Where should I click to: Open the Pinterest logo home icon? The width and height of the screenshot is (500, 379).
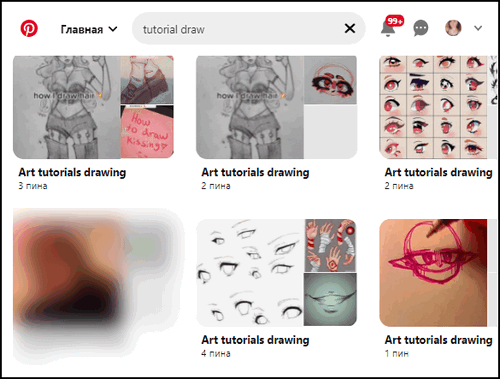click(x=29, y=28)
